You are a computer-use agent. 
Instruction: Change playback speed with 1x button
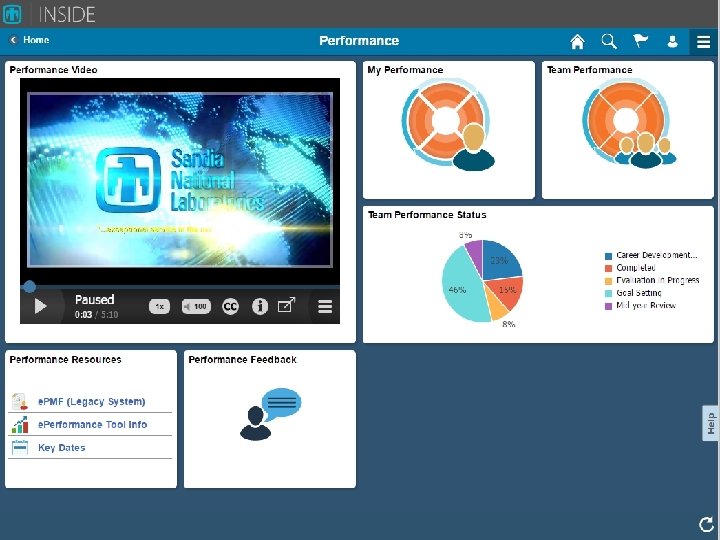click(x=159, y=306)
